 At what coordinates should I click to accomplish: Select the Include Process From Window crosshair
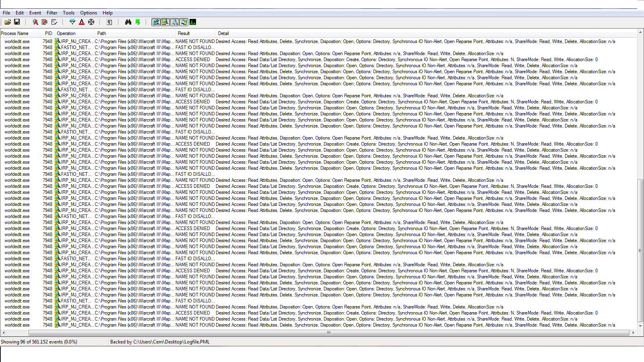(91, 22)
